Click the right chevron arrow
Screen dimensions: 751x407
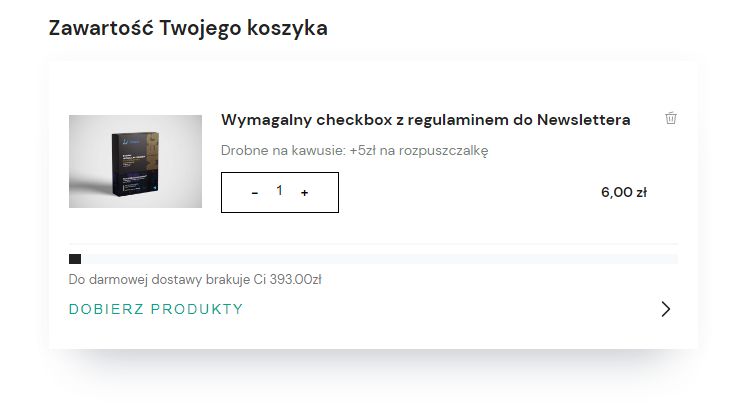pyautogui.click(x=666, y=309)
